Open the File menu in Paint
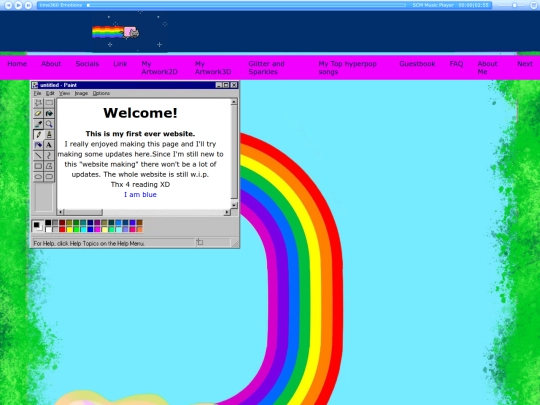Screen dimensions: 540x405 pos(37,93)
